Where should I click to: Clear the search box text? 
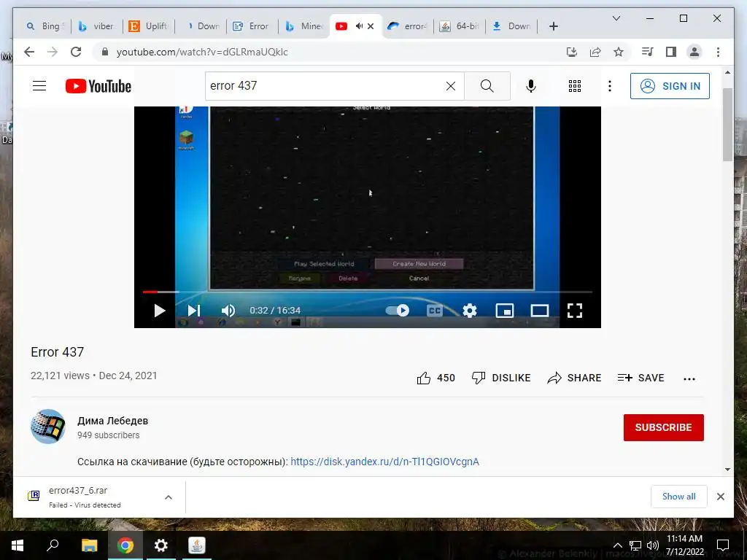point(451,86)
